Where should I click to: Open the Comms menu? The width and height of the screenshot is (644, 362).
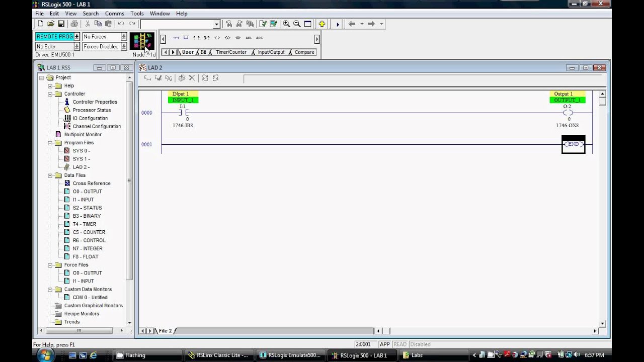click(115, 14)
